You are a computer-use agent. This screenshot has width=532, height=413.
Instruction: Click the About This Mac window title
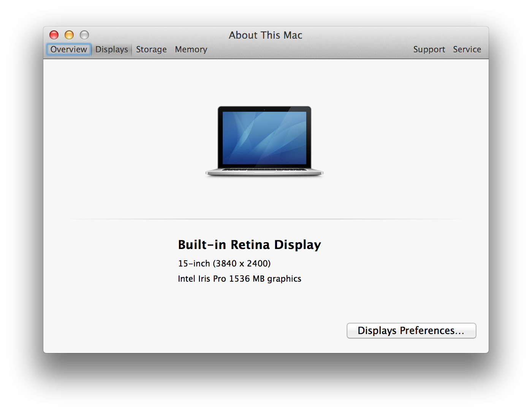tap(265, 35)
